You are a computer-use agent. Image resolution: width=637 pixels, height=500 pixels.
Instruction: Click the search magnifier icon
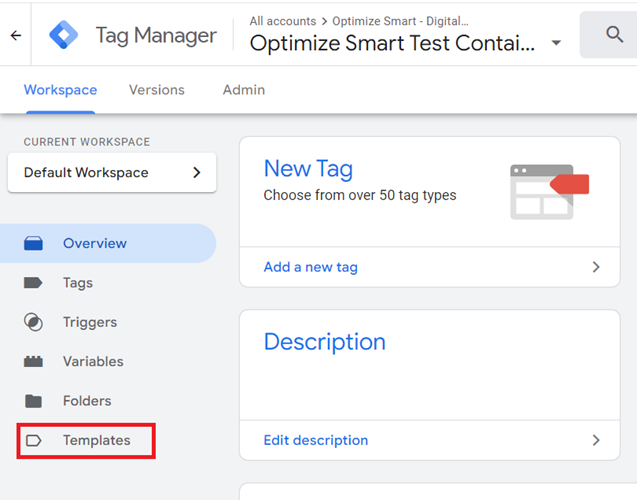click(615, 36)
